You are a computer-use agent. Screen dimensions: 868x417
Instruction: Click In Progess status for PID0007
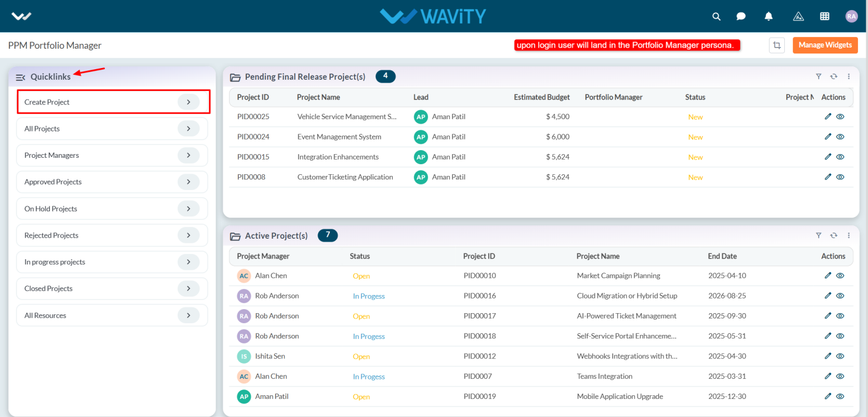point(369,377)
